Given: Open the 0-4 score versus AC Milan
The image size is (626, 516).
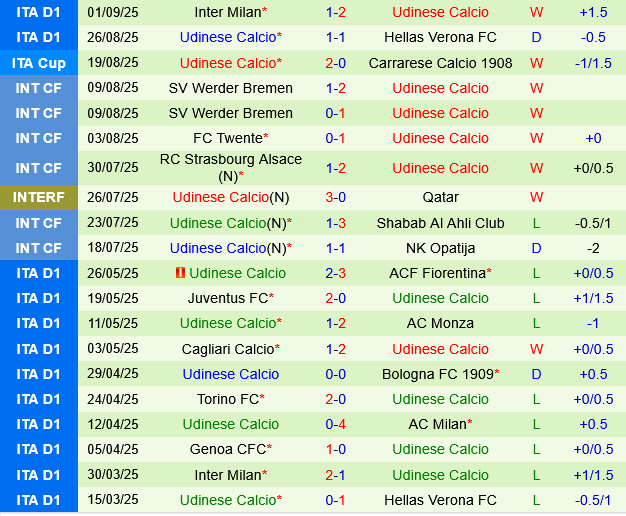Looking at the screenshot, I should tap(336, 424).
